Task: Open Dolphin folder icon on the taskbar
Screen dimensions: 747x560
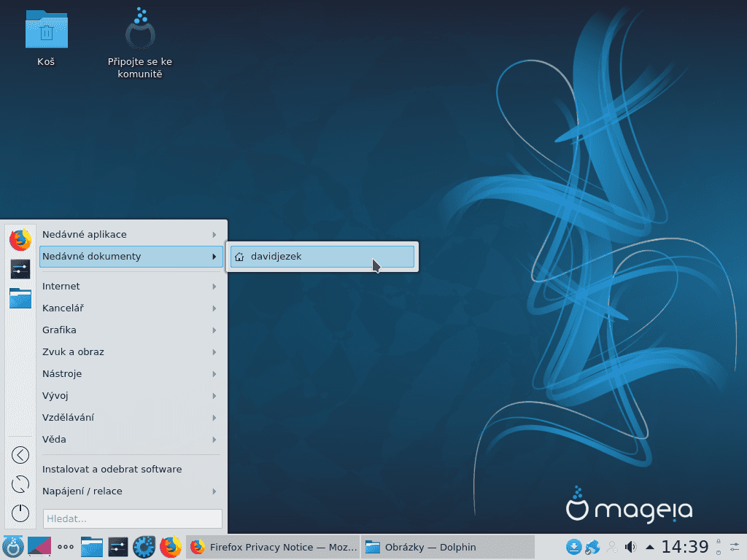Action: pos(372,546)
